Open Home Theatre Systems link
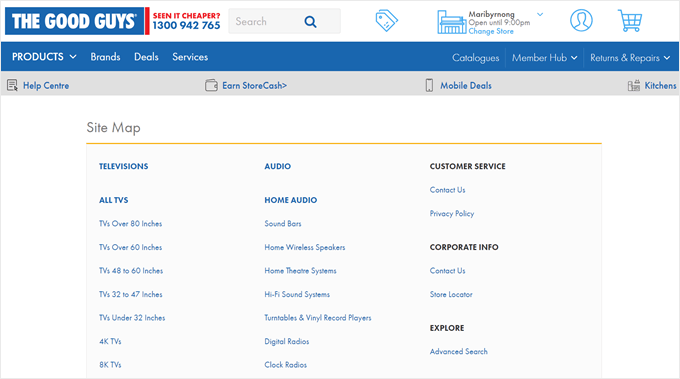 [x=301, y=271]
